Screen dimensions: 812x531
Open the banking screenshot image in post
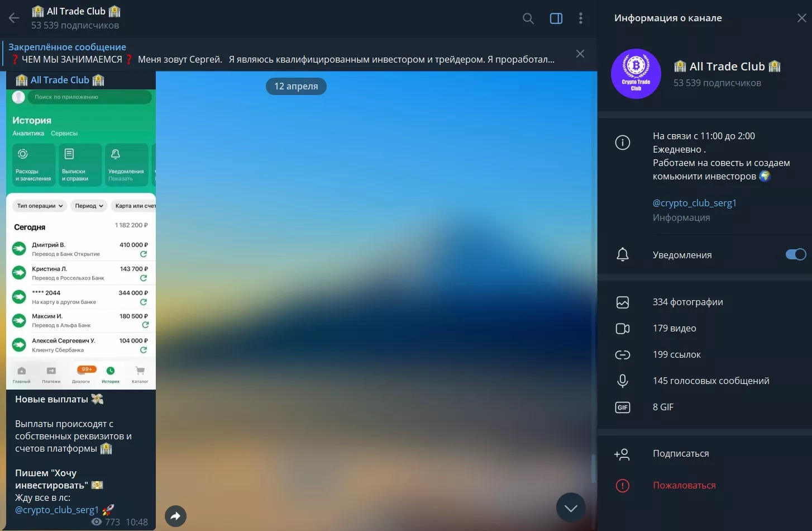[x=81, y=239]
